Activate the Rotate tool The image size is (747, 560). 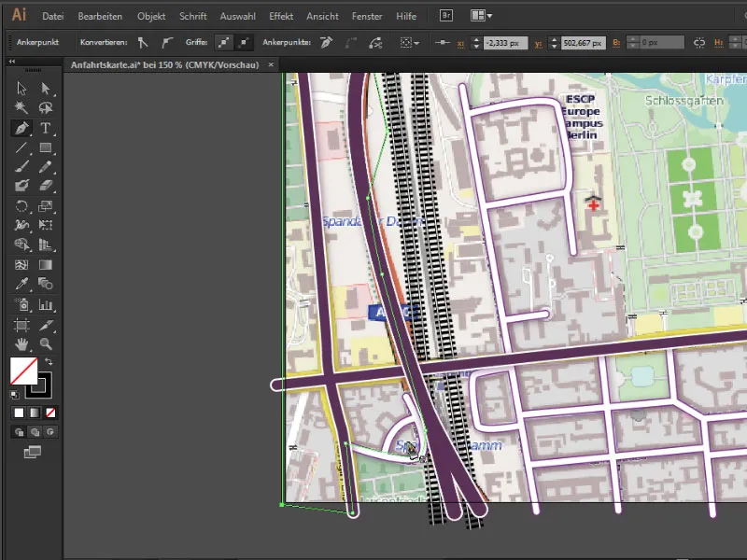[21, 206]
